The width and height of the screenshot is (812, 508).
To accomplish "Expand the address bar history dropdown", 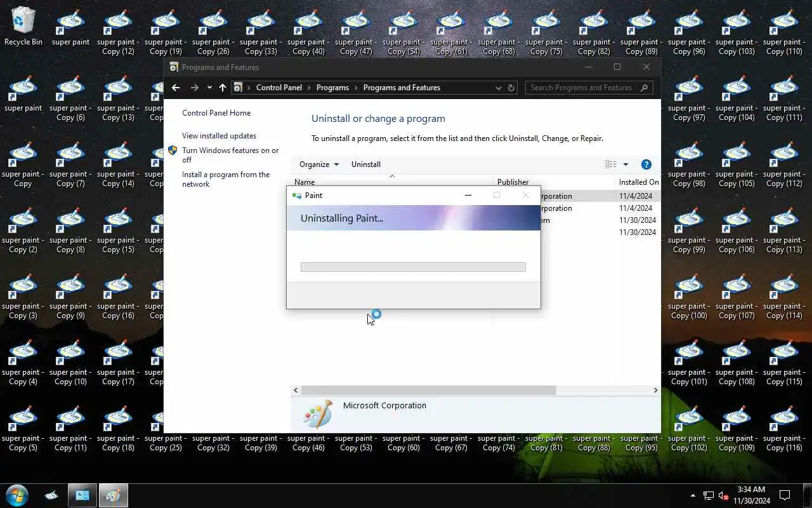I will pyautogui.click(x=498, y=88).
